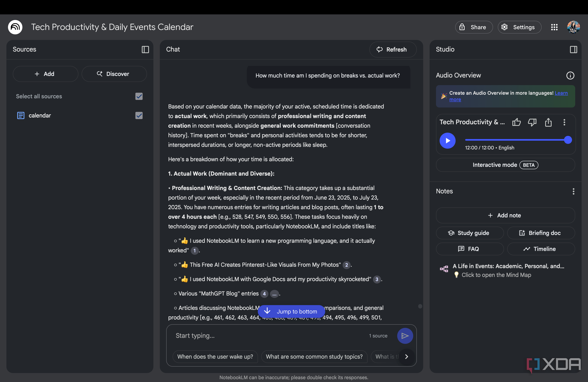Click the Refresh chat button

[x=392, y=49]
